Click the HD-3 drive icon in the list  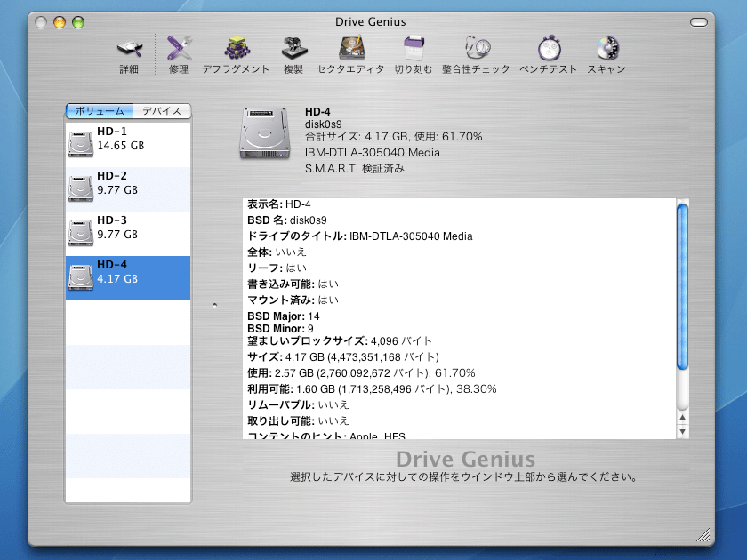[x=81, y=233]
